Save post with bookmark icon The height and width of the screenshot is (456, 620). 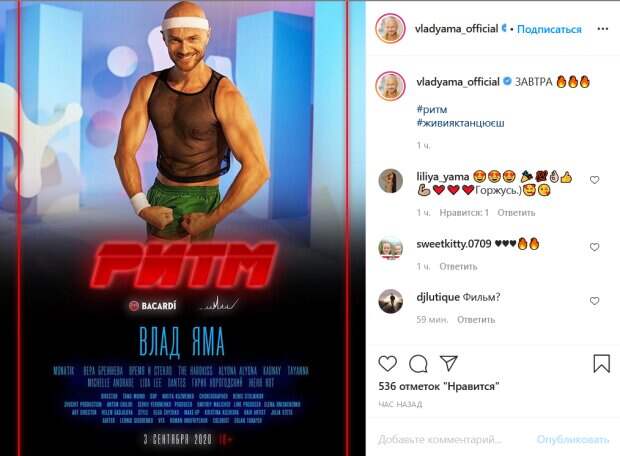click(x=601, y=363)
